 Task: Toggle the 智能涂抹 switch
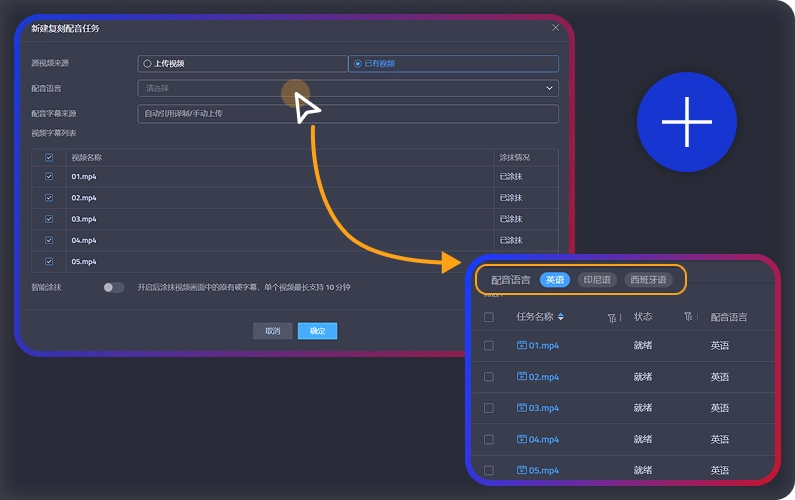point(114,287)
